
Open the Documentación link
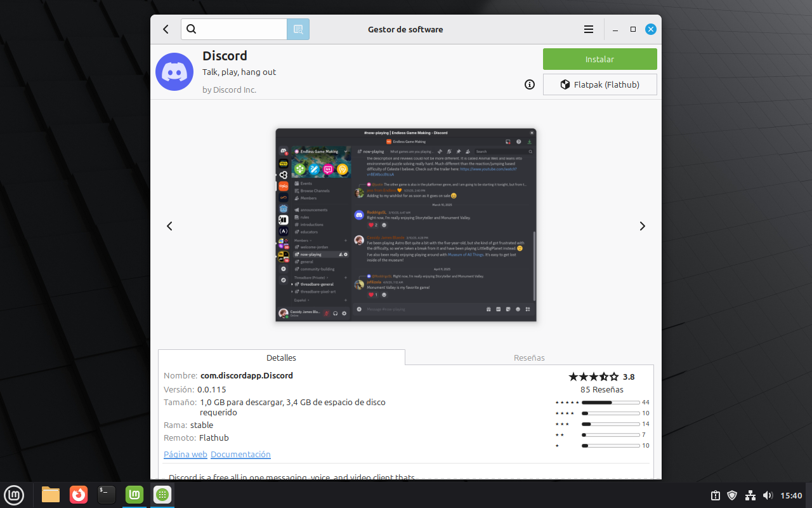240,454
